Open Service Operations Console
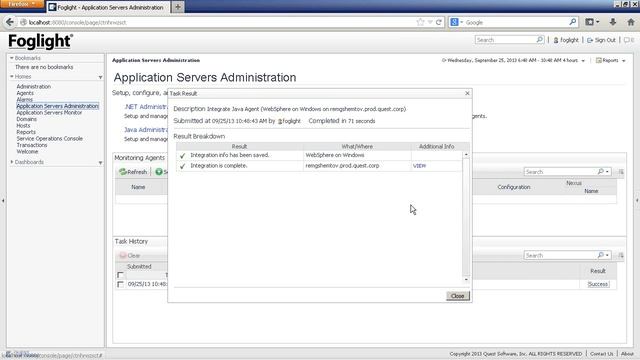640x360 pixels. (x=49, y=139)
